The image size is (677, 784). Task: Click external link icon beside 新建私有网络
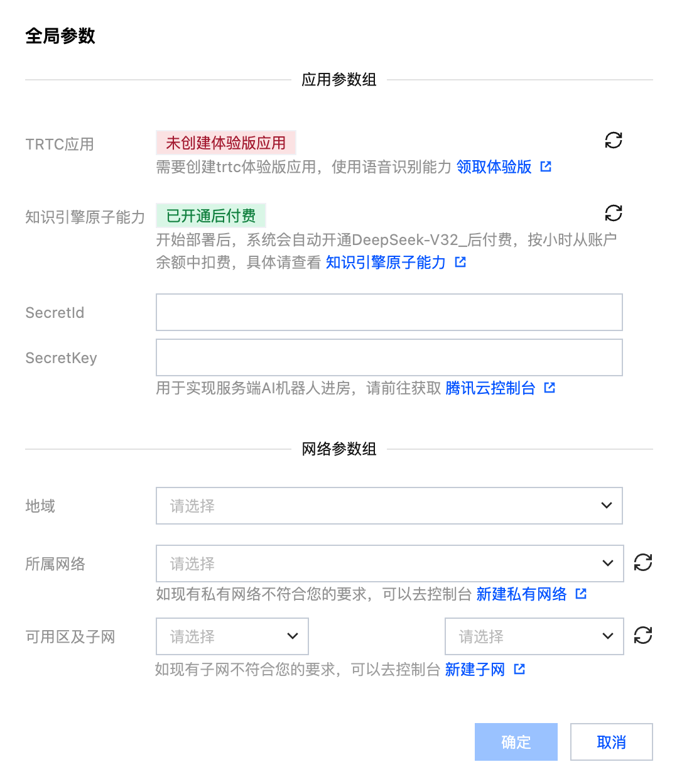tap(581, 594)
